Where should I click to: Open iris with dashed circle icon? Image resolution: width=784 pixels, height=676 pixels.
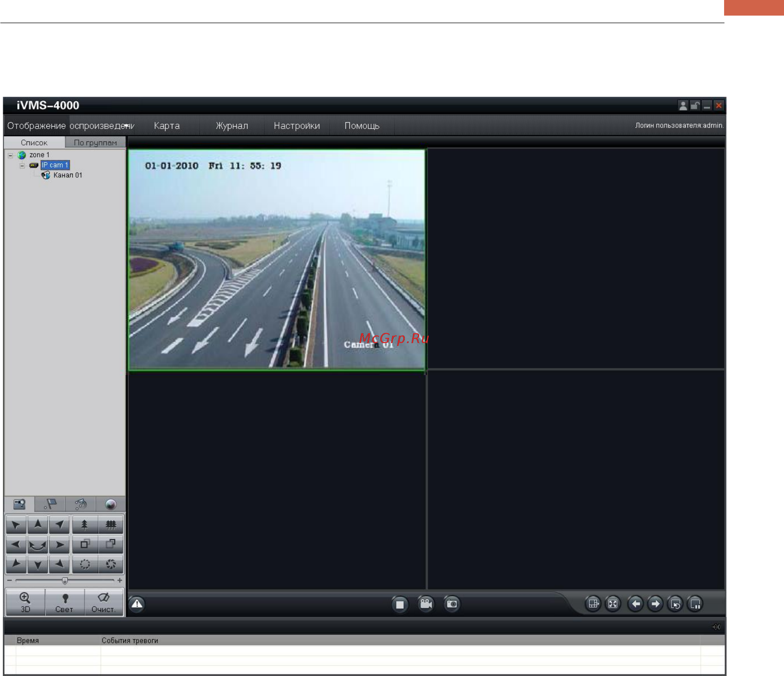pos(85,564)
